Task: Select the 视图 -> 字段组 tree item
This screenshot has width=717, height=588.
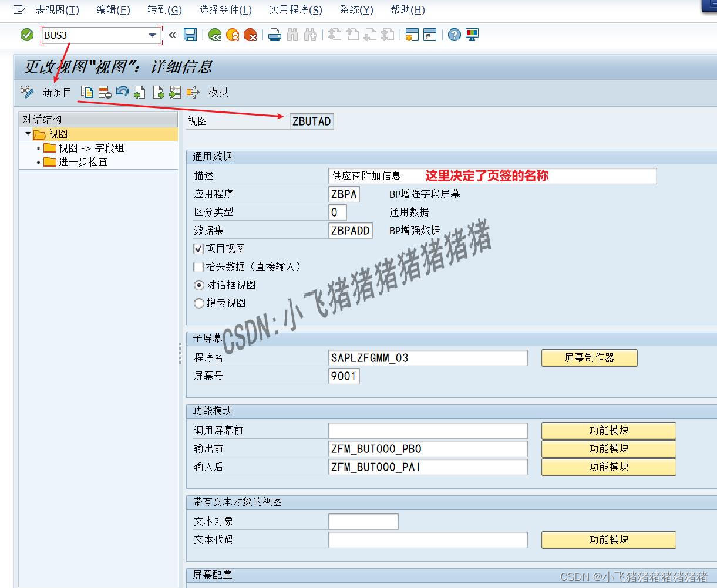Action: (x=91, y=148)
